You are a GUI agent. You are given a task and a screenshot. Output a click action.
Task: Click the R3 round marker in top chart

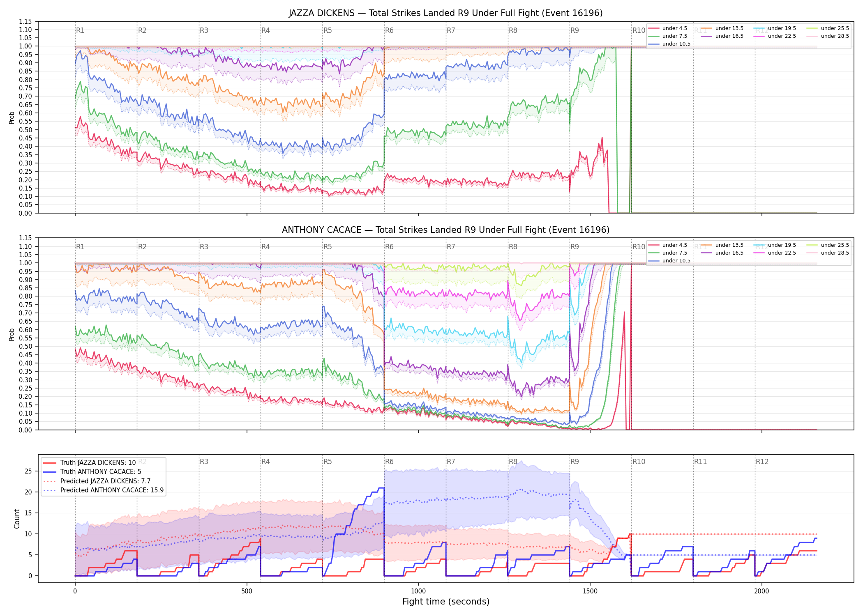(204, 30)
